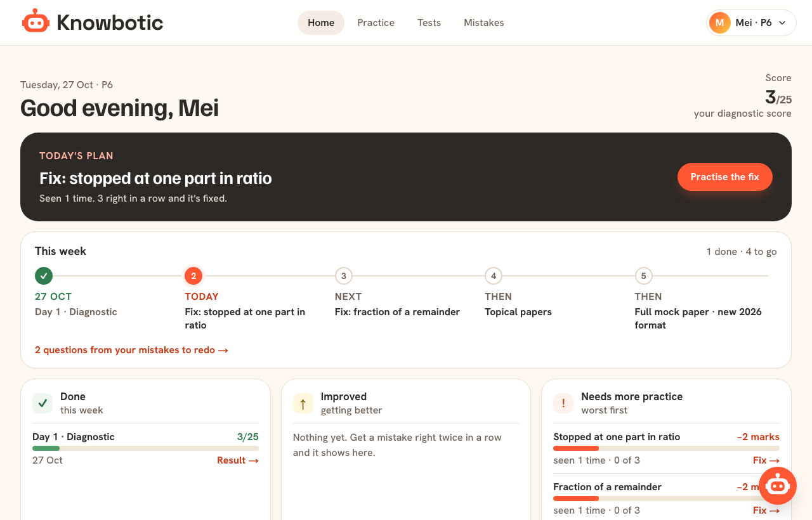Click Fix for Fraction of a remainder

tap(766, 510)
